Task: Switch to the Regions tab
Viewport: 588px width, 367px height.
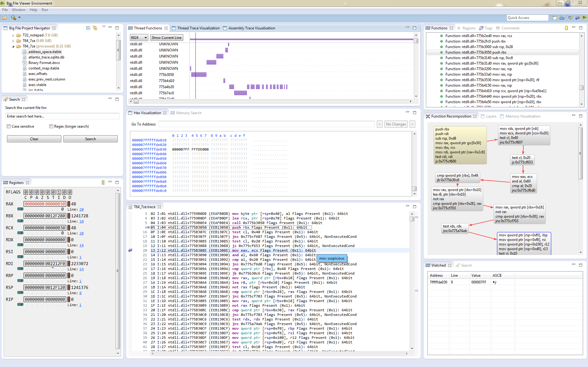Action: (x=466, y=28)
